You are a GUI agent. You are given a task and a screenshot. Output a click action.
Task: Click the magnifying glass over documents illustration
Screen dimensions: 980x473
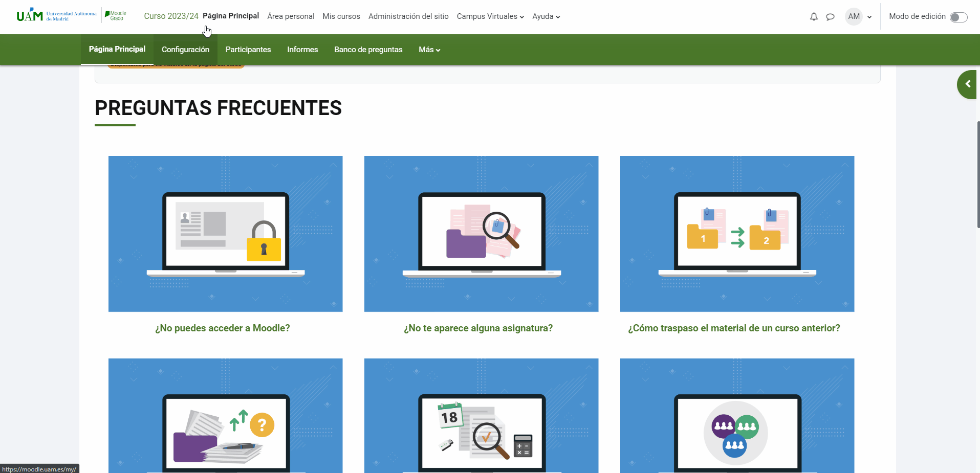(x=481, y=234)
